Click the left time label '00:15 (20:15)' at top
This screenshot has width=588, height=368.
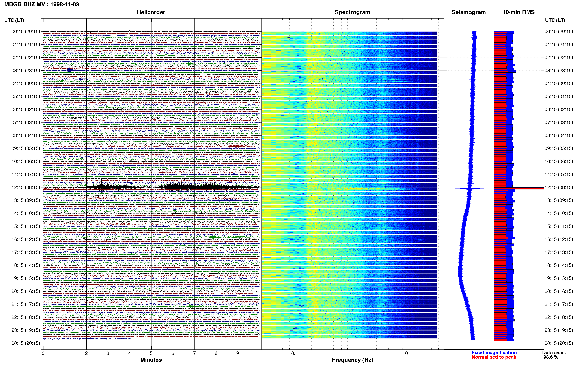pos(26,31)
